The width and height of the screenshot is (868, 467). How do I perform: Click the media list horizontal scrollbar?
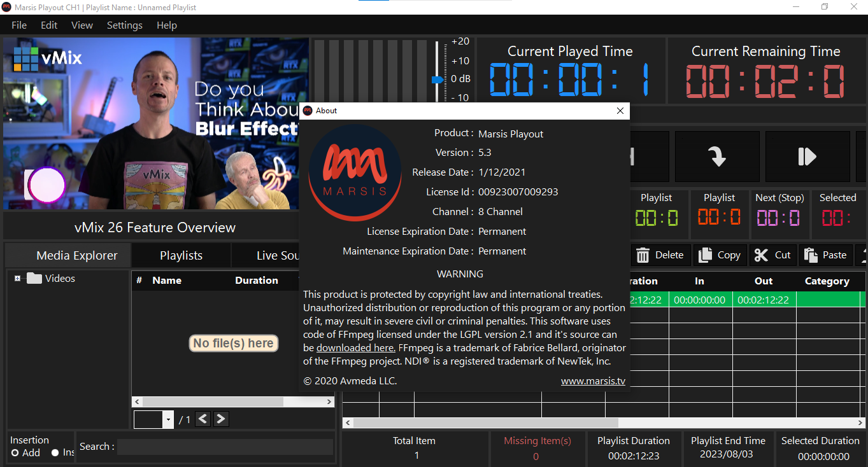(x=233, y=402)
